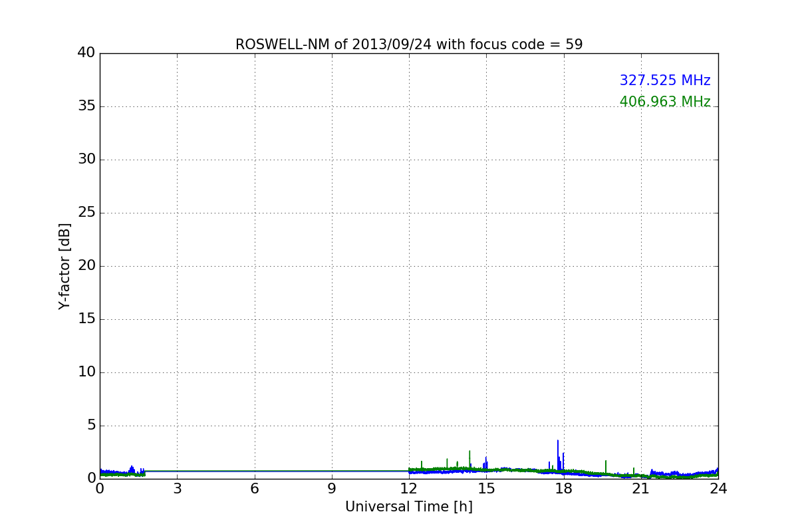Click the y-axis tick label 35

(x=86, y=106)
